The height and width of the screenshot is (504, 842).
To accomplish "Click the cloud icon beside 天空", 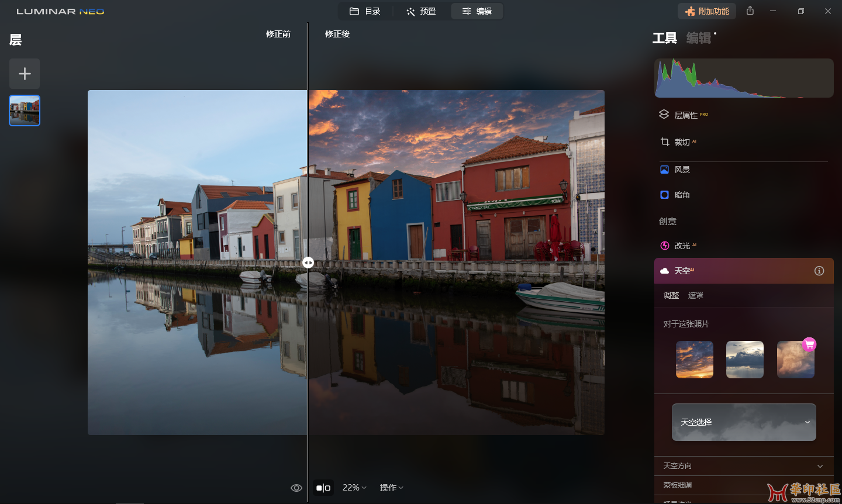I will 664,271.
